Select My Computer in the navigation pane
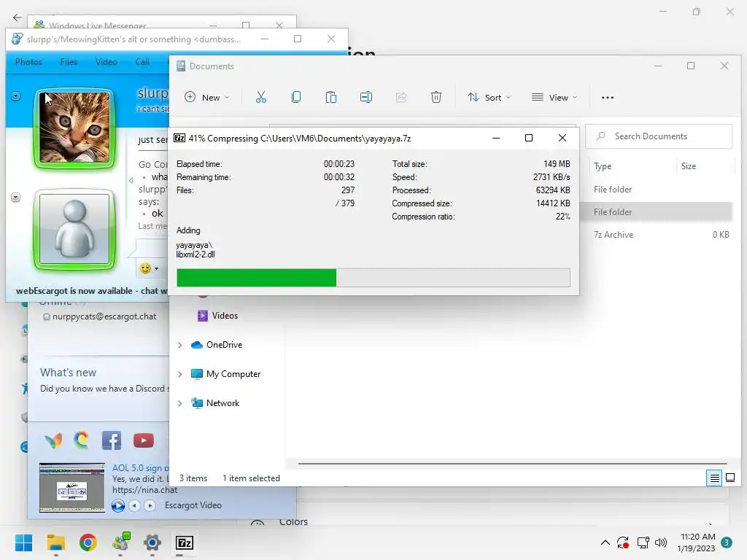747x560 pixels. (x=226, y=374)
